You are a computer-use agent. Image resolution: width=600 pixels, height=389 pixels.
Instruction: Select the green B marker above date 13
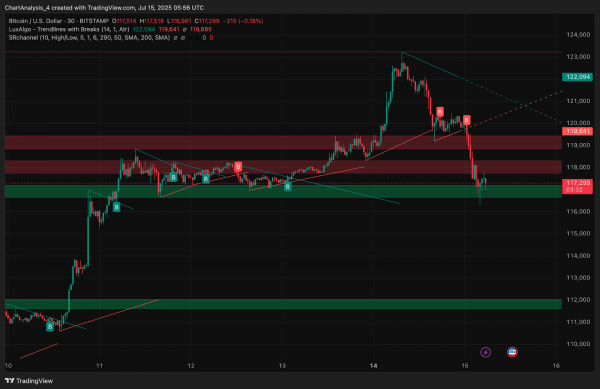pos(287,186)
